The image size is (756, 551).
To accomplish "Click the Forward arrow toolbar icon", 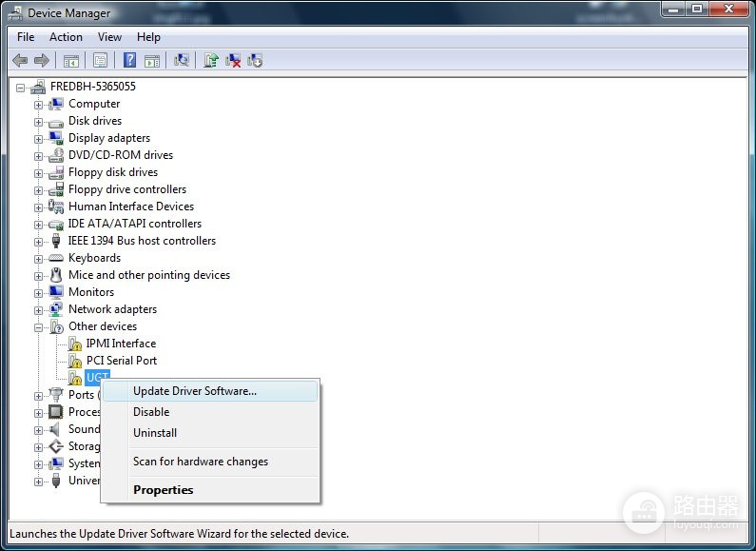I will point(42,60).
